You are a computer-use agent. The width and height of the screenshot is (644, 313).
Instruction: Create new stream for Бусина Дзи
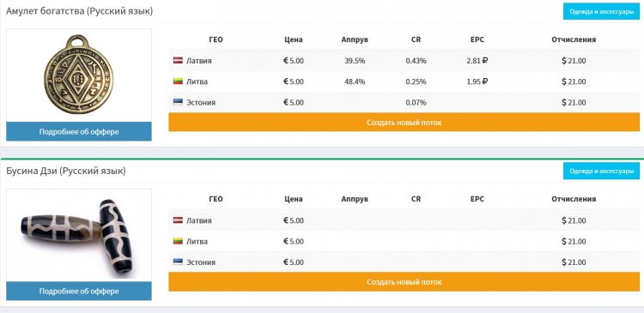click(x=404, y=282)
